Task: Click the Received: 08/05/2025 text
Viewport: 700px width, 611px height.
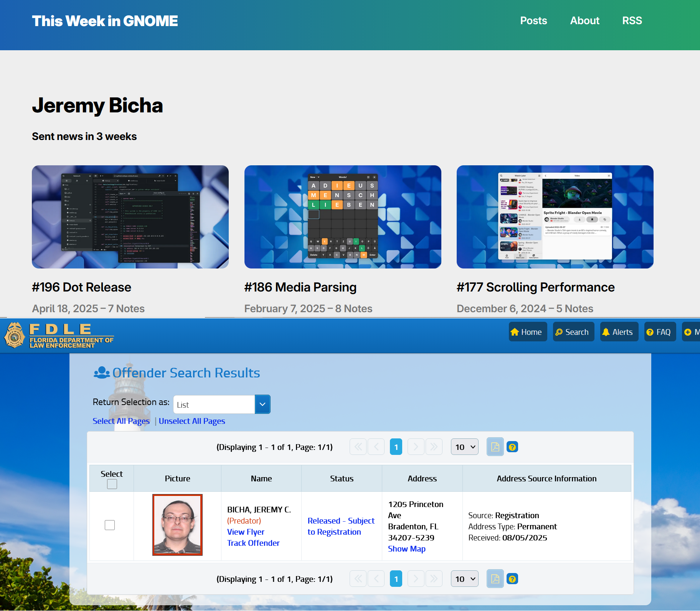Action: tap(508, 538)
